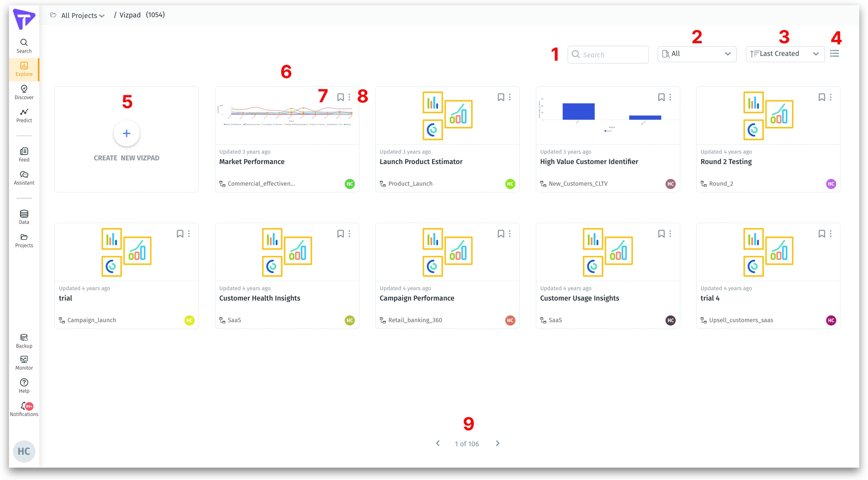Bookmark the Market Performance Vizpad

click(x=340, y=98)
